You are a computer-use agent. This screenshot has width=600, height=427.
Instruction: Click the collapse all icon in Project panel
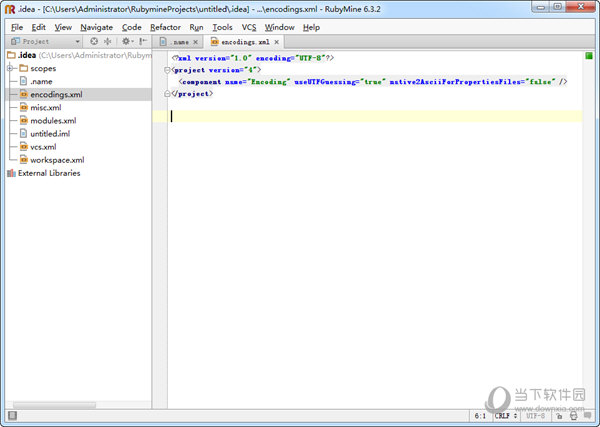pyautogui.click(x=108, y=41)
